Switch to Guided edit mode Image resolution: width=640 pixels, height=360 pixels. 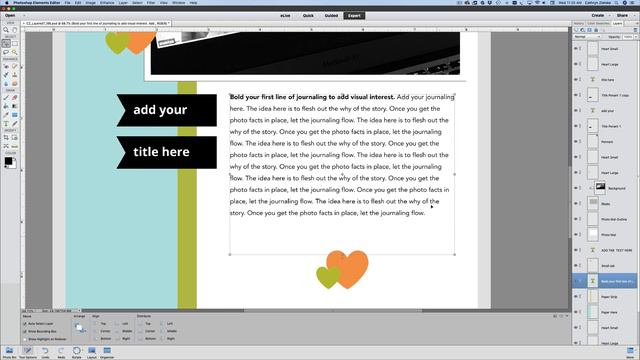(x=331, y=16)
